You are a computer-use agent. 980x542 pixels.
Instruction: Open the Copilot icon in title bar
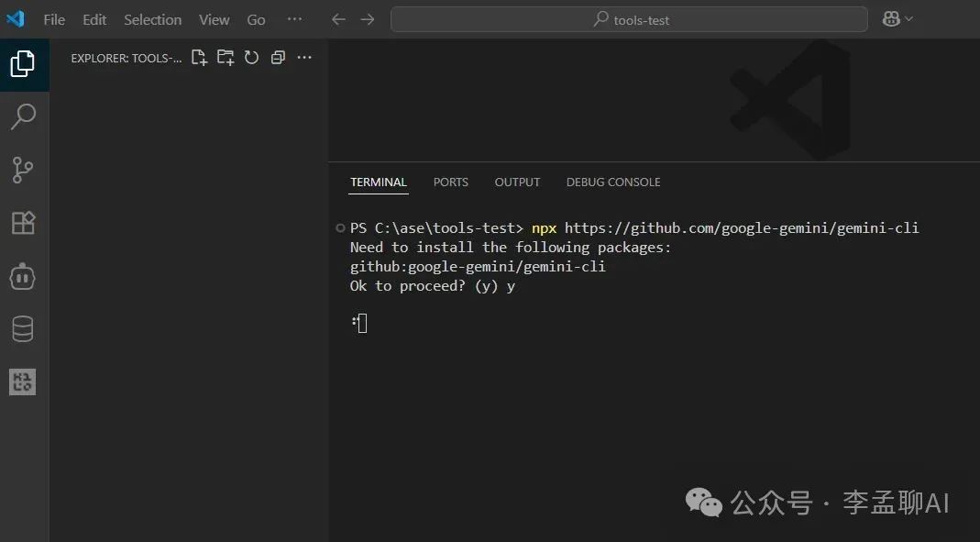(891, 19)
